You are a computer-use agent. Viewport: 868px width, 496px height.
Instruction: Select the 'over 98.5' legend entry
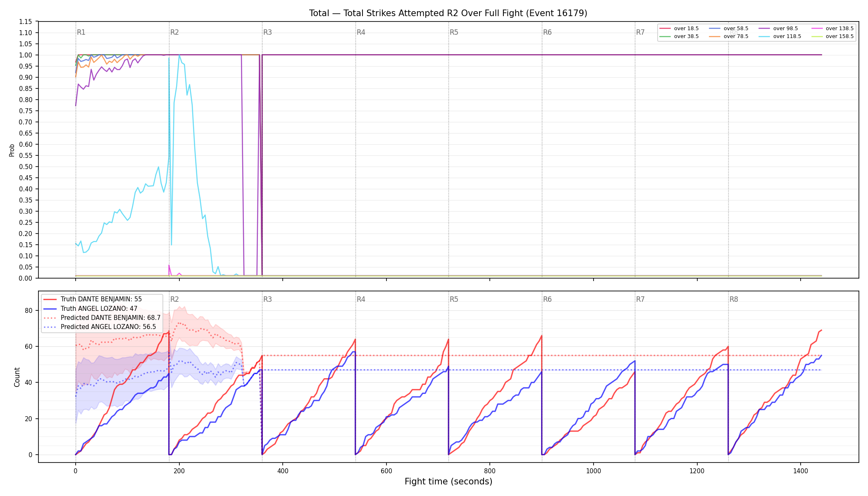778,29
